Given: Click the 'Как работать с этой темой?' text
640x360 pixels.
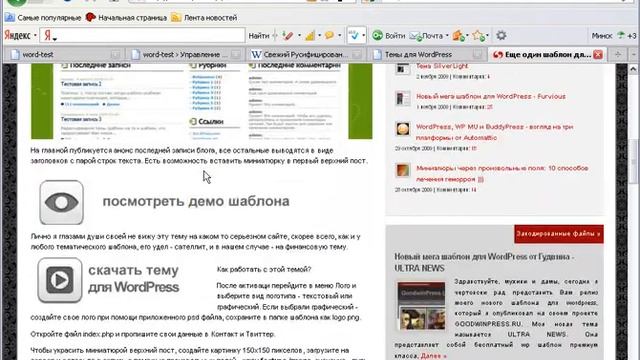Looking at the screenshot, I should point(264,269).
